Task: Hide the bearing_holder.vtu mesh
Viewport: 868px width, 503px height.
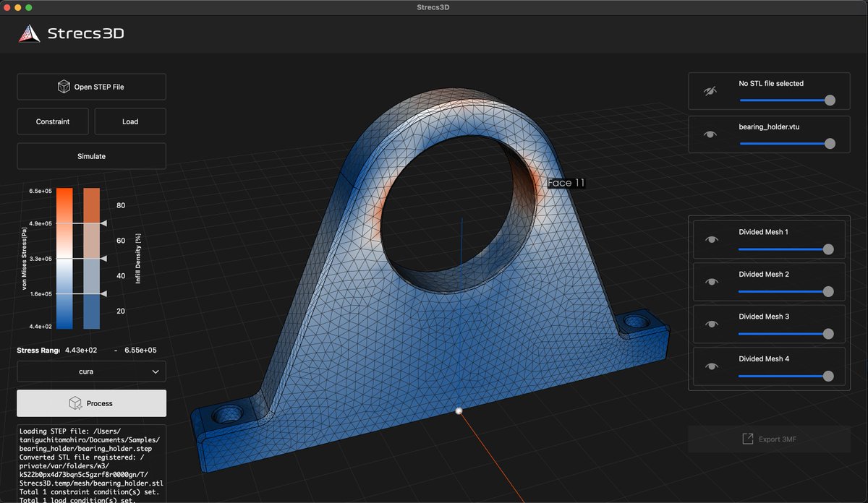Action: 710,134
